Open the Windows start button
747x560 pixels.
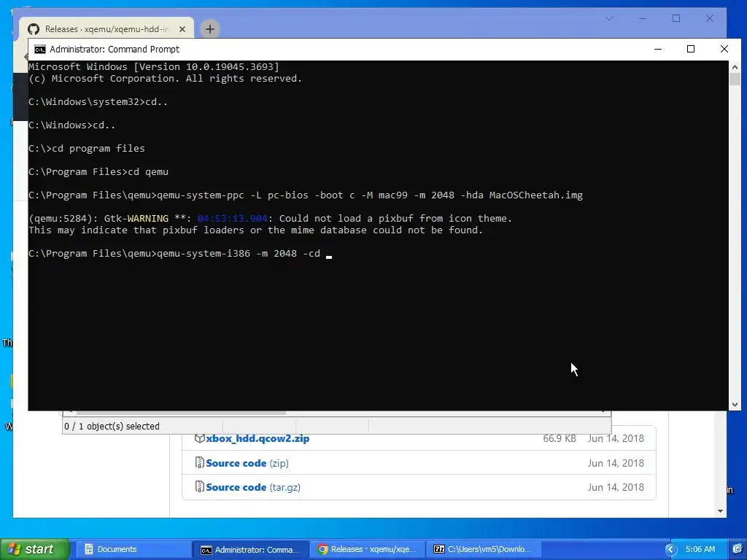(34, 549)
